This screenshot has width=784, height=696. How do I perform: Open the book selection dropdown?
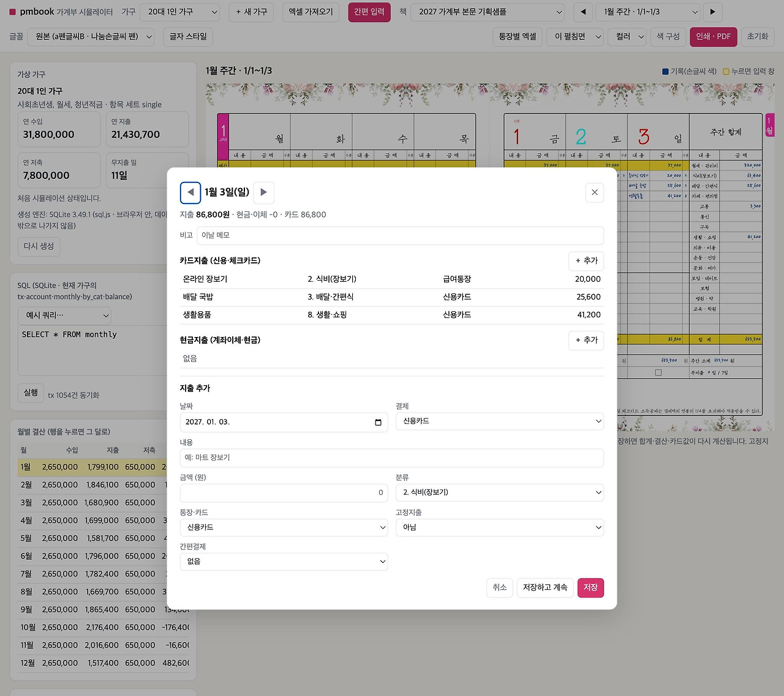coord(488,12)
